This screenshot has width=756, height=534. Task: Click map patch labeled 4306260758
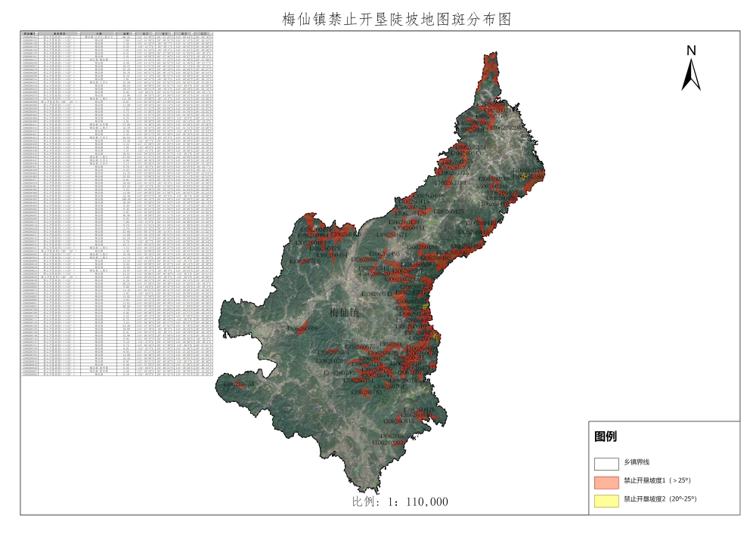239,385
